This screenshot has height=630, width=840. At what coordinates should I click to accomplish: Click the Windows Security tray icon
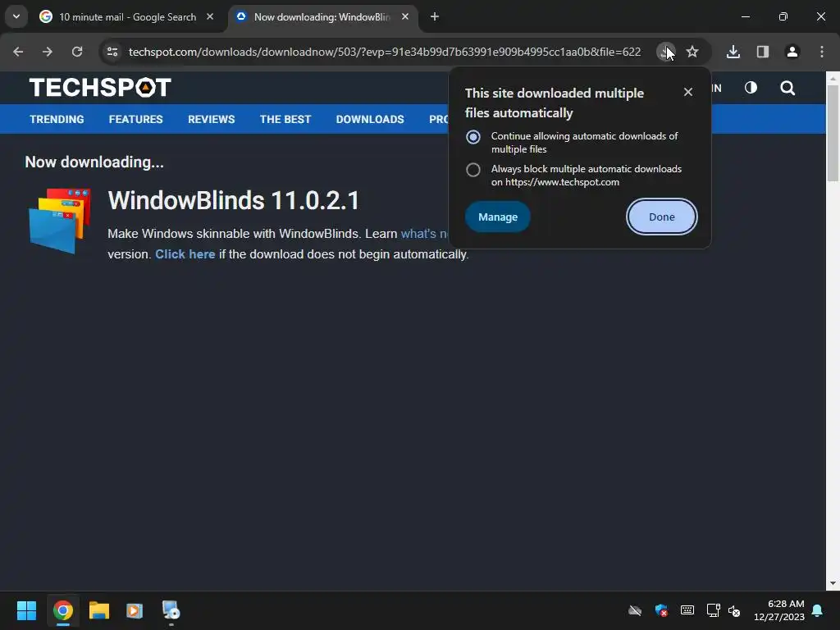click(x=661, y=610)
